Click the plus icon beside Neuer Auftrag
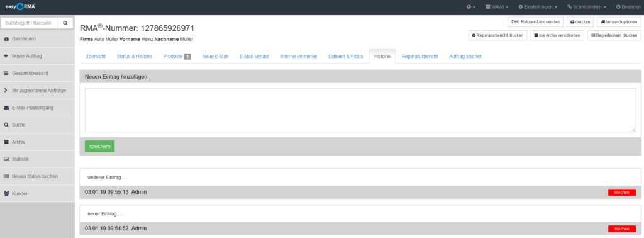 point(6,56)
